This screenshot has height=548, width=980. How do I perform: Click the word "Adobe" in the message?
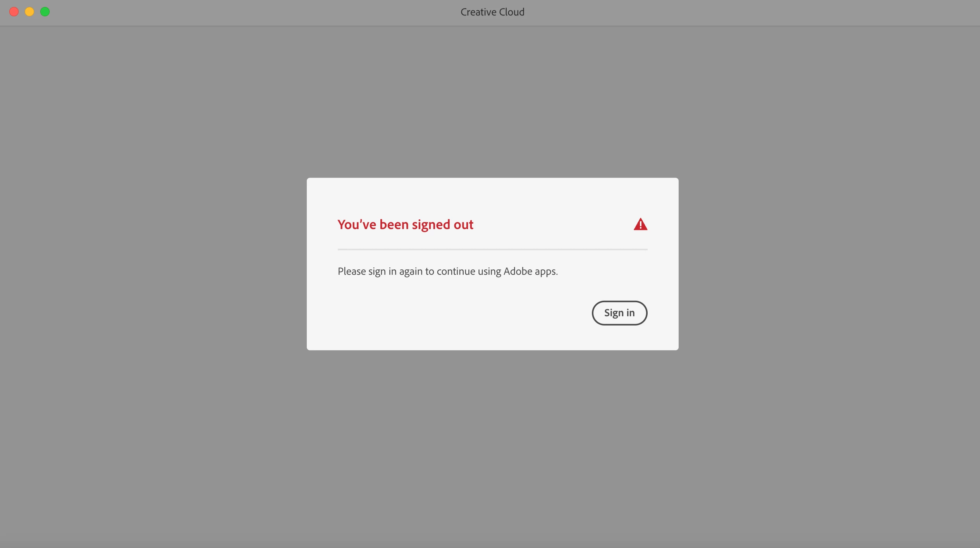point(518,271)
